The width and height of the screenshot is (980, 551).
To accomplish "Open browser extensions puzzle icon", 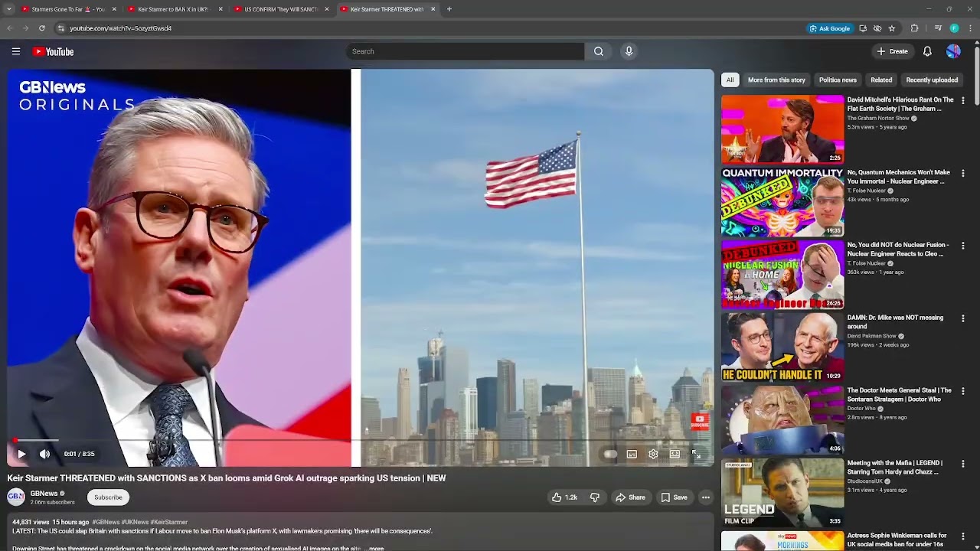I will tap(914, 28).
